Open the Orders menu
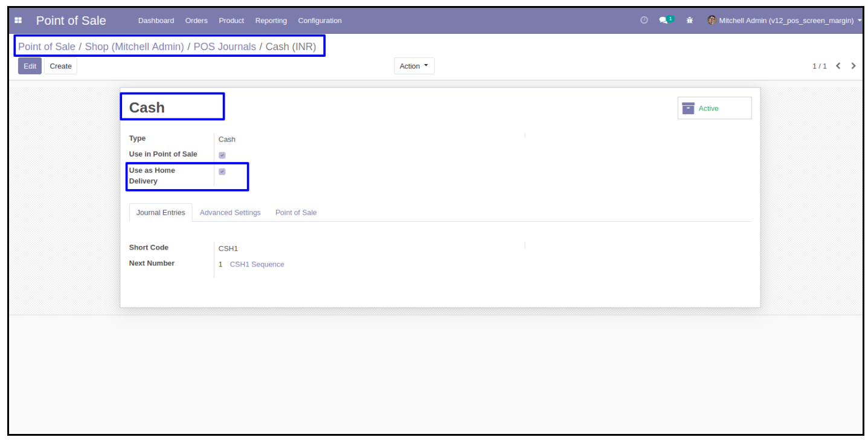This screenshot has height=440, width=868. 196,21
